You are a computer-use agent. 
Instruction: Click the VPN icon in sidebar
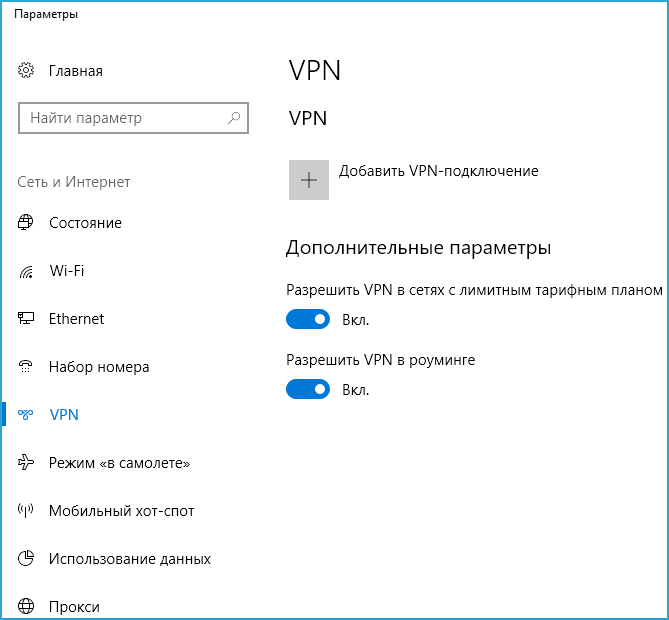click(x=27, y=415)
